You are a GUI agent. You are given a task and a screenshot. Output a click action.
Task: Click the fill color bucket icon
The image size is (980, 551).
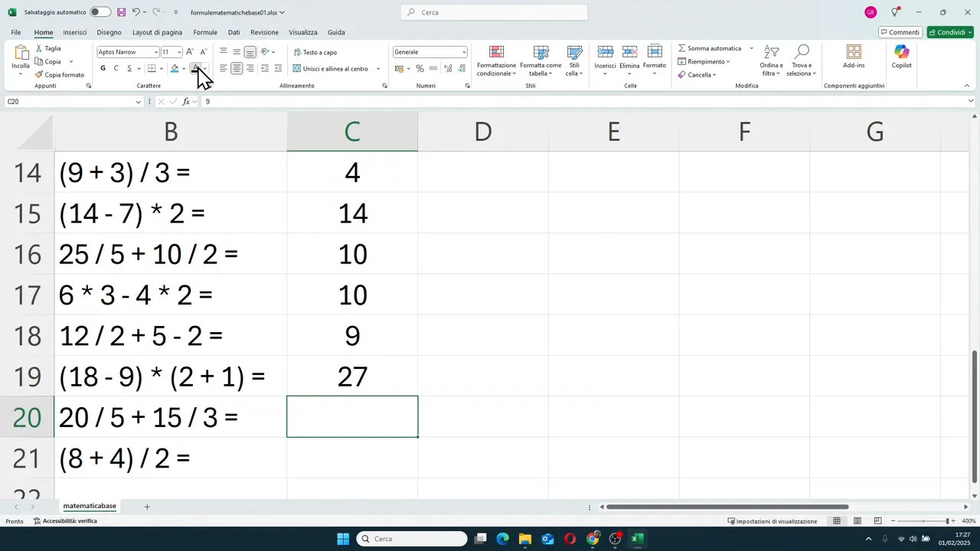(x=175, y=69)
